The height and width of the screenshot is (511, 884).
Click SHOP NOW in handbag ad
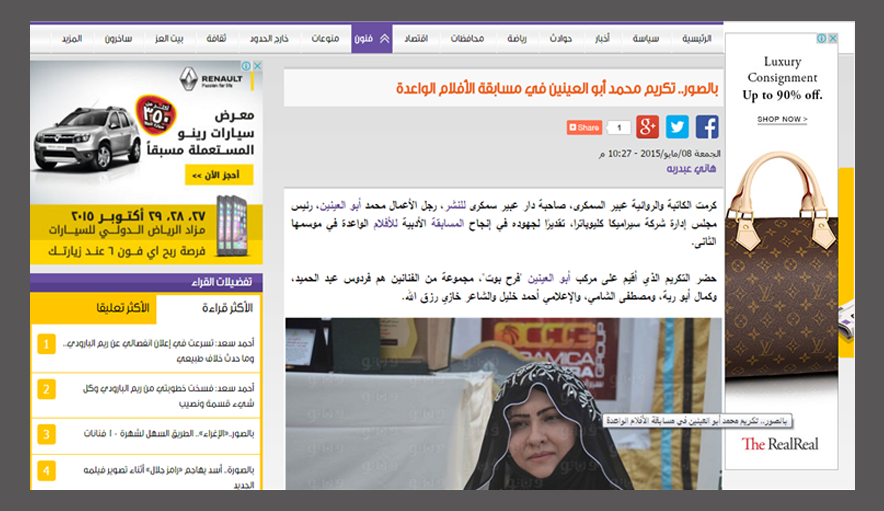click(782, 119)
